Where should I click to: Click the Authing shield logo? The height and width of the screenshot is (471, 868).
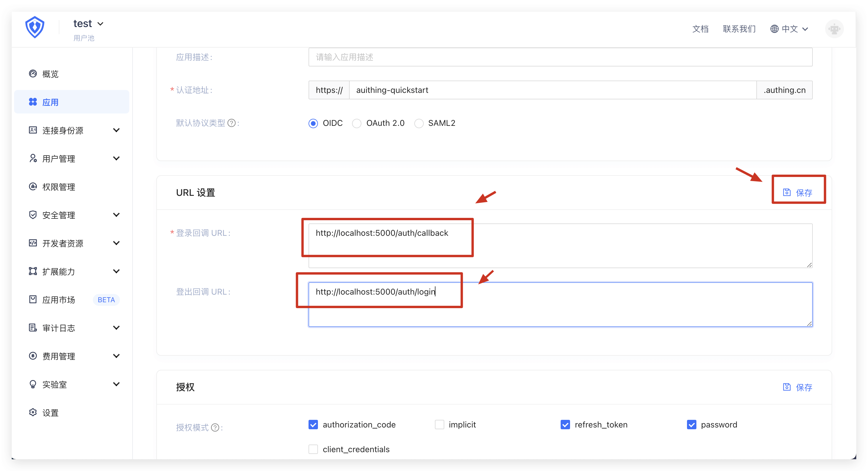point(35,27)
